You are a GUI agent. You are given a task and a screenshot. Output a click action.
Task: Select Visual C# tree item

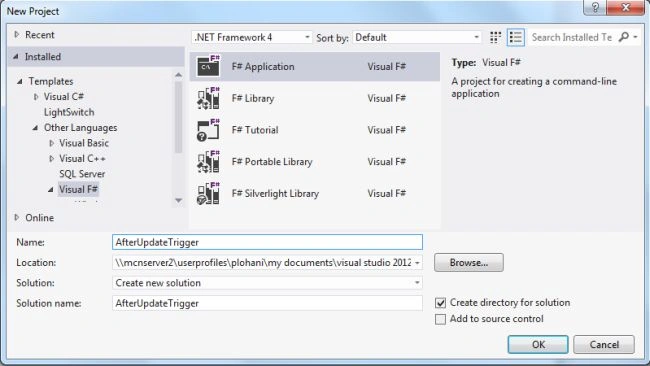pyautogui.click(x=64, y=97)
